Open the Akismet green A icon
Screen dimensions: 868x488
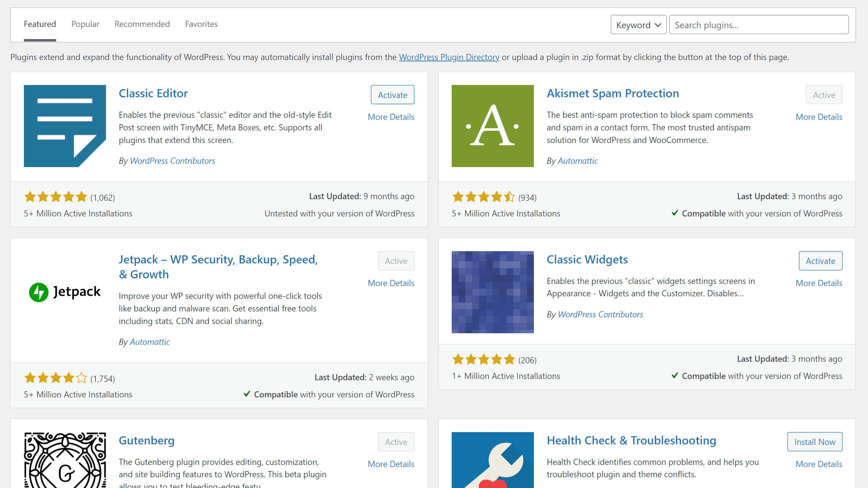pyautogui.click(x=493, y=126)
